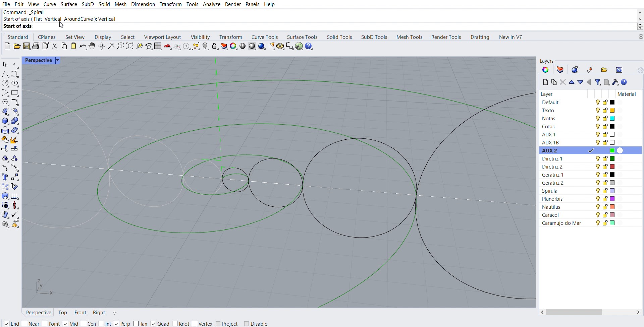Screen dimensions: 644x327
Task: Open the color wheel Object Properties icon
Action: coord(233,46)
